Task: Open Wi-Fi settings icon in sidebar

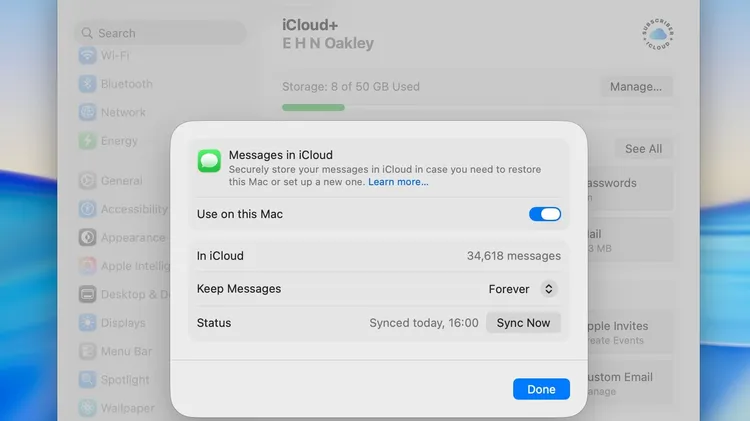Action: [88, 55]
